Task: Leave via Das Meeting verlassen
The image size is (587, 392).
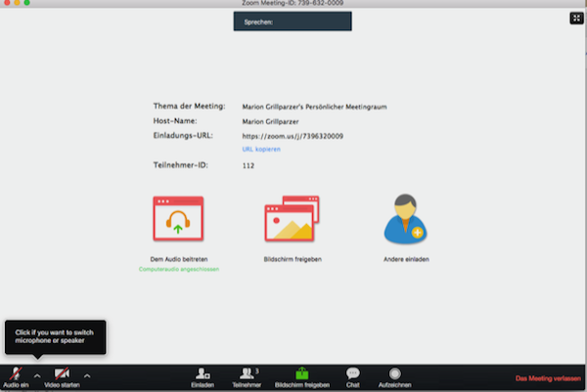Action: point(548,378)
